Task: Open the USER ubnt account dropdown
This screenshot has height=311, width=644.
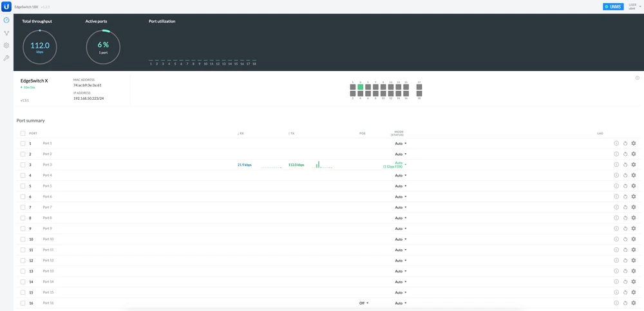Action: pyautogui.click(x=635, y=6)
